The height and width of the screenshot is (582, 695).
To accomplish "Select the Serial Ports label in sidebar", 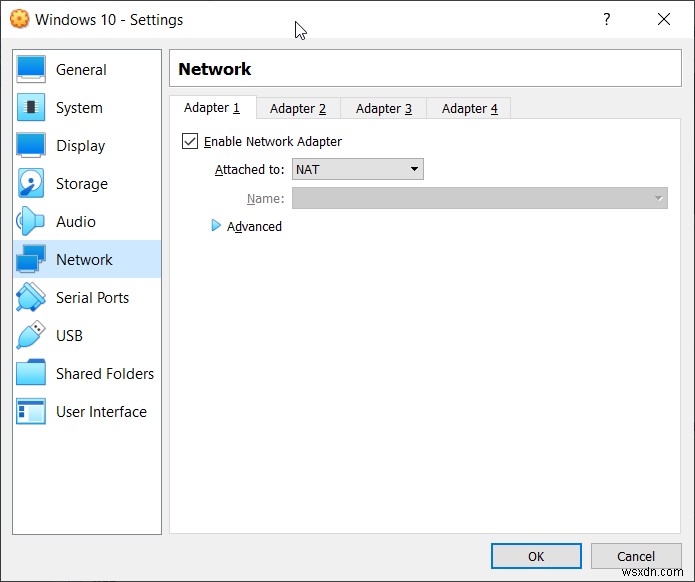I will [93, 297].
